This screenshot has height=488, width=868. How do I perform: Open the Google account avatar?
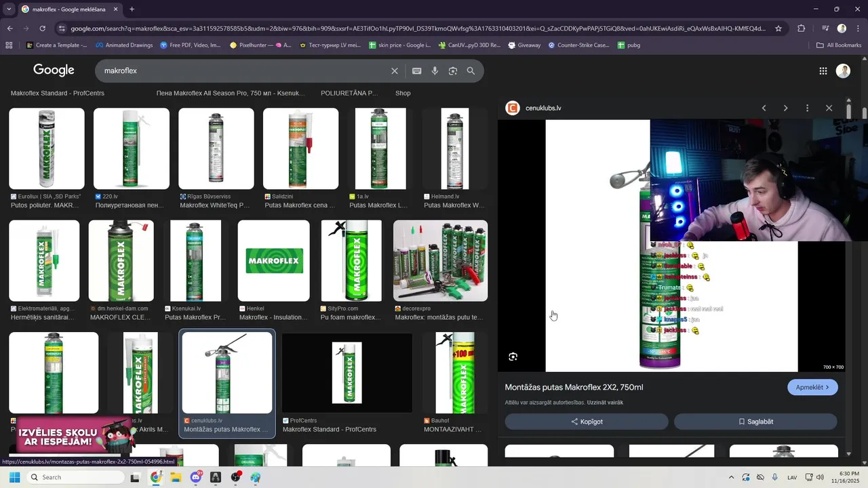pos(844,70)
